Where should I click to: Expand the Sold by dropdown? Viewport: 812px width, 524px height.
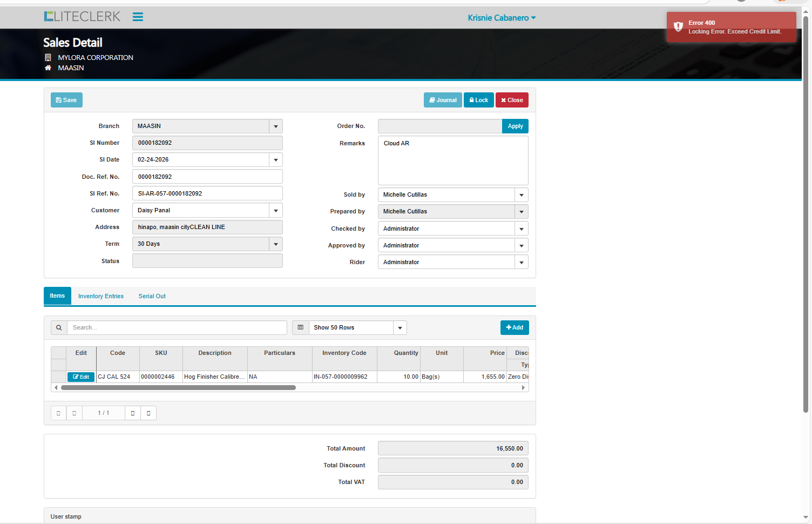point(521,195)
